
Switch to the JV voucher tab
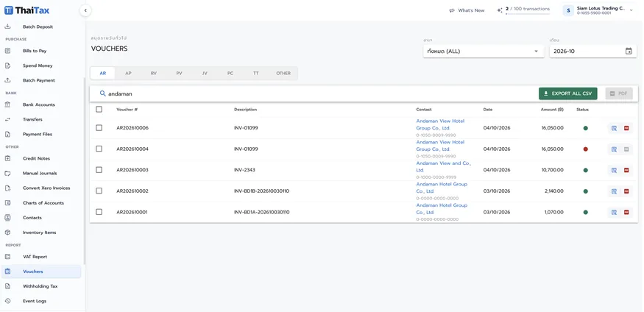(205, 73)
